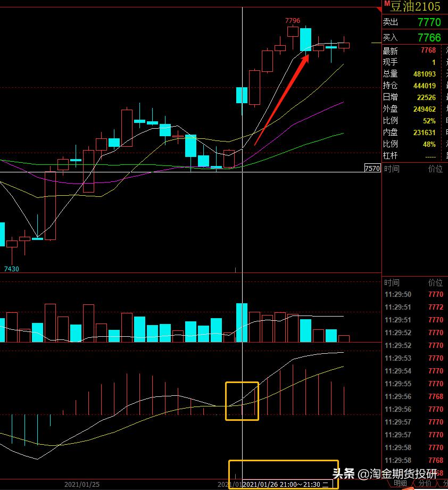Open the 分价 tab
The width and height of the screenshot is (448, 490).
425,483
